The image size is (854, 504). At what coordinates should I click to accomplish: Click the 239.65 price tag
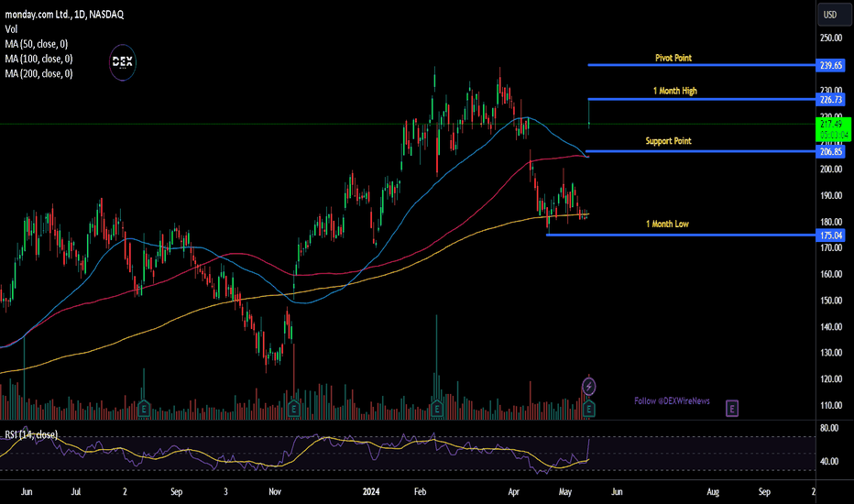(x=830, y=65)
